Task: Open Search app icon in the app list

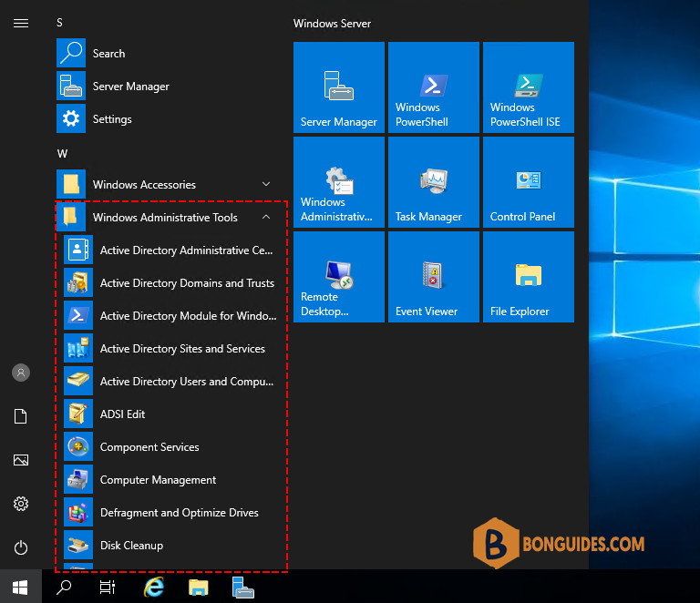Action: pyautogui.click(x=71, y=53)
